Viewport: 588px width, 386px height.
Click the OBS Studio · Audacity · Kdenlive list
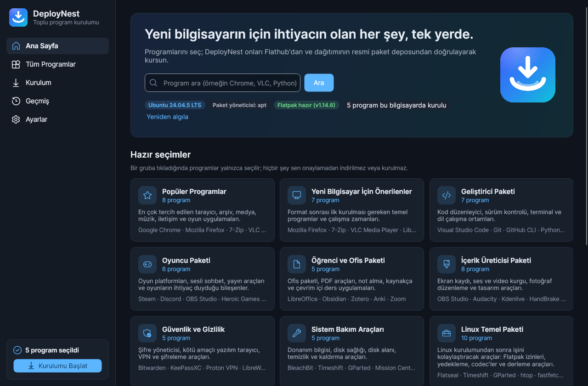502,299
